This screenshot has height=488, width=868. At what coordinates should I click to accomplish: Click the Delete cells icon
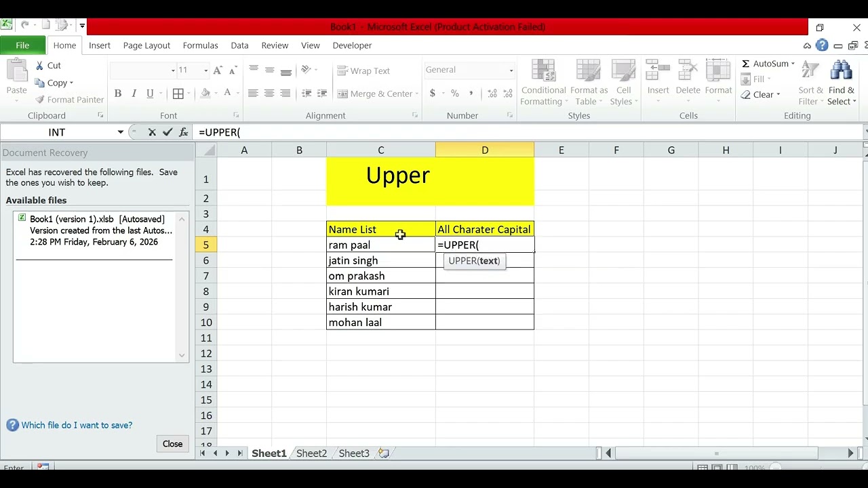[x=688, y=71]
